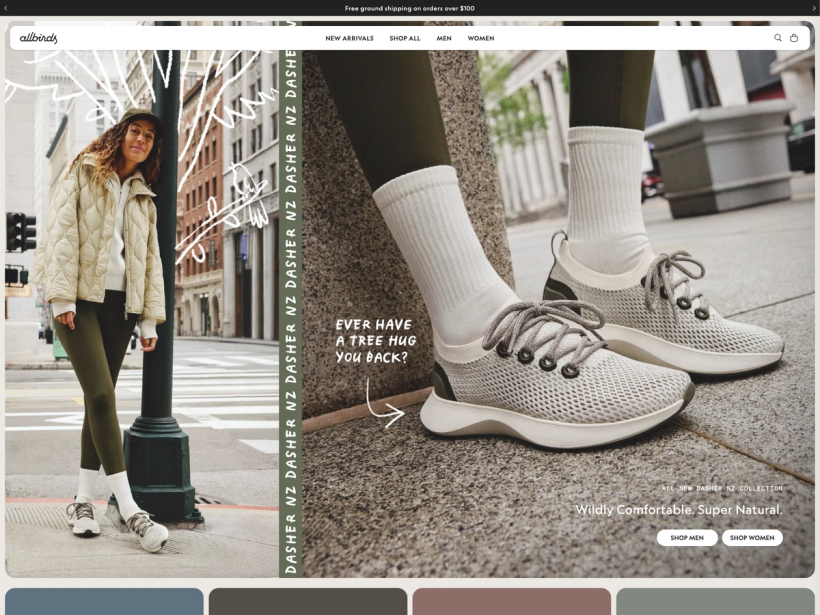The image size is (820, 615).
Task: Open the search icon in header
Action: [x=778, y=38]
